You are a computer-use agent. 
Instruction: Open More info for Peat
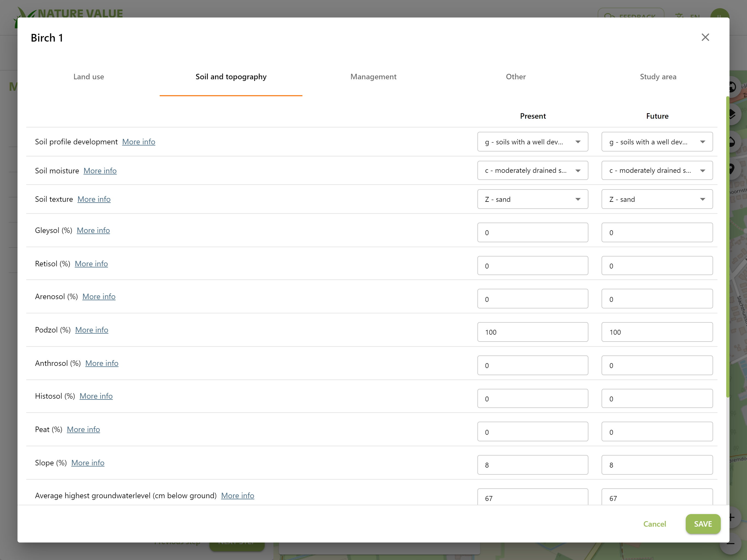point(83,430)
